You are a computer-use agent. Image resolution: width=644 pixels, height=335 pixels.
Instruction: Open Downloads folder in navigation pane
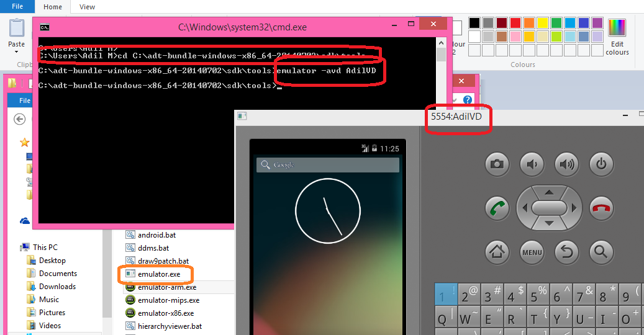pyautogui.click(x=57, y=287)
